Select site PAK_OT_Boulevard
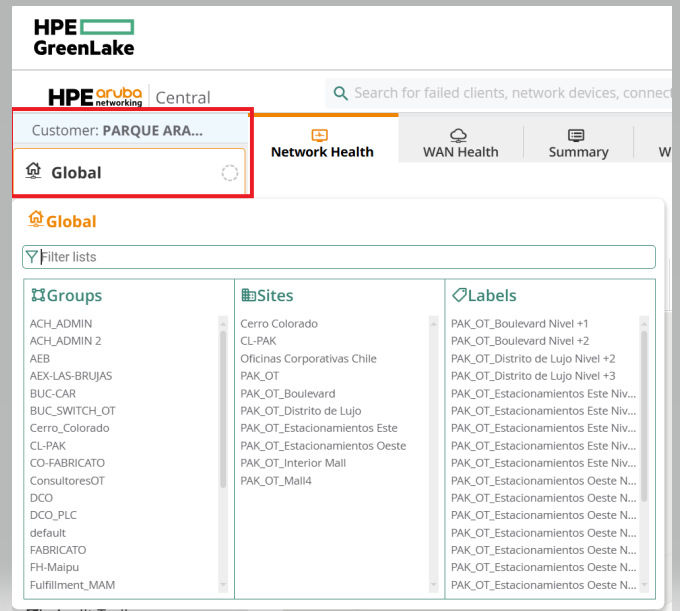This screenshot has height=611, width=680. (288, 393)
